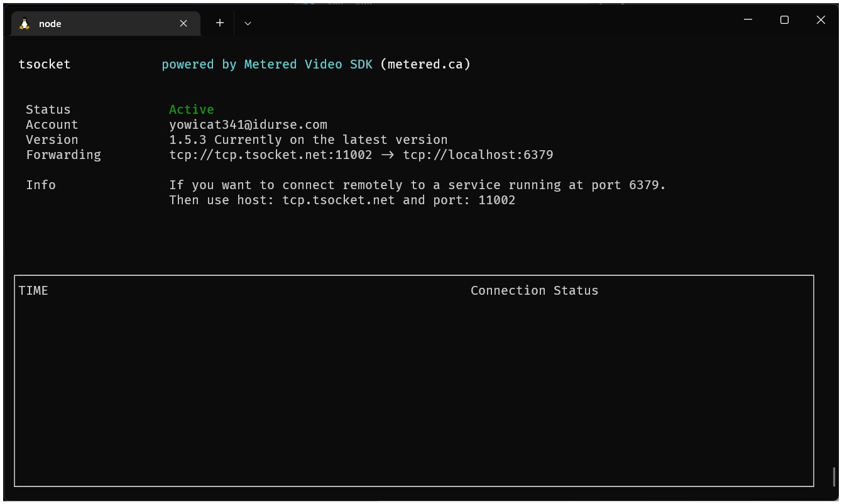842x504 pixels.
Task: Click the 'Version' label
Action: click(x=52, y=140)
